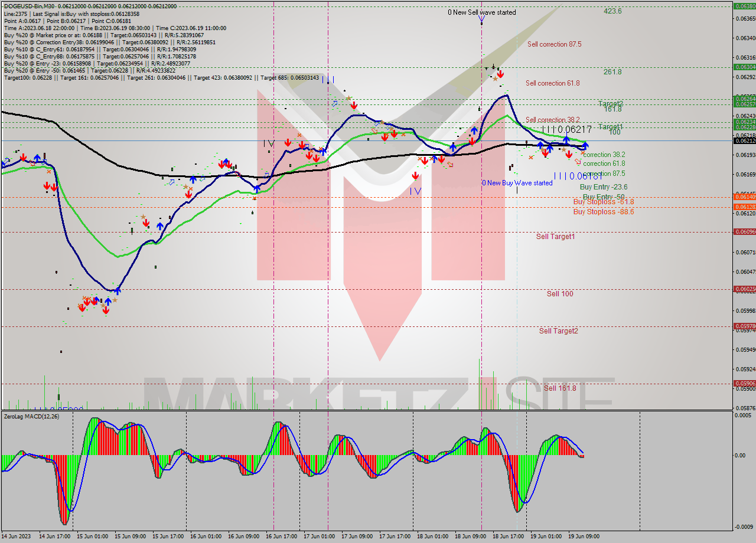Click the green 'correction 61.8' label
Screen dimensions: 756x543
coord(604,163)
